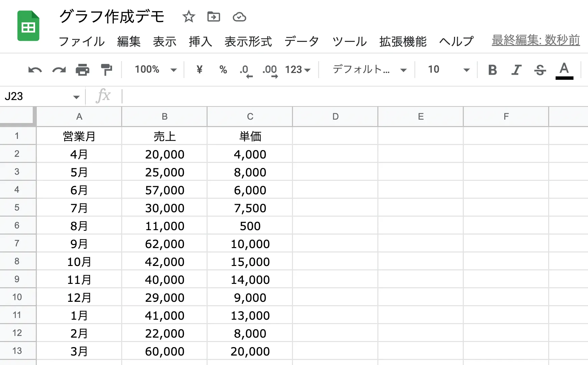Screen dimensions: 588x365
Task: Toggle strikethrough formatting
Action: click(x=540, y=70)
